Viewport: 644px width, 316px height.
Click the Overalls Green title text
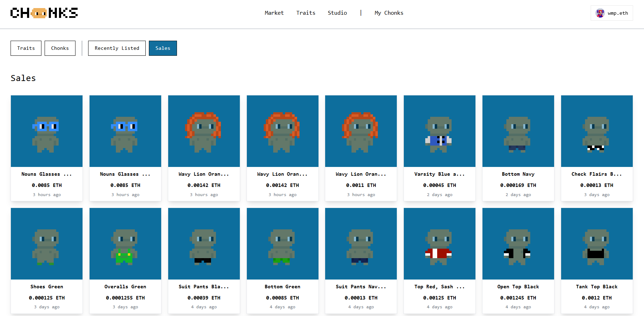(125, 287)
